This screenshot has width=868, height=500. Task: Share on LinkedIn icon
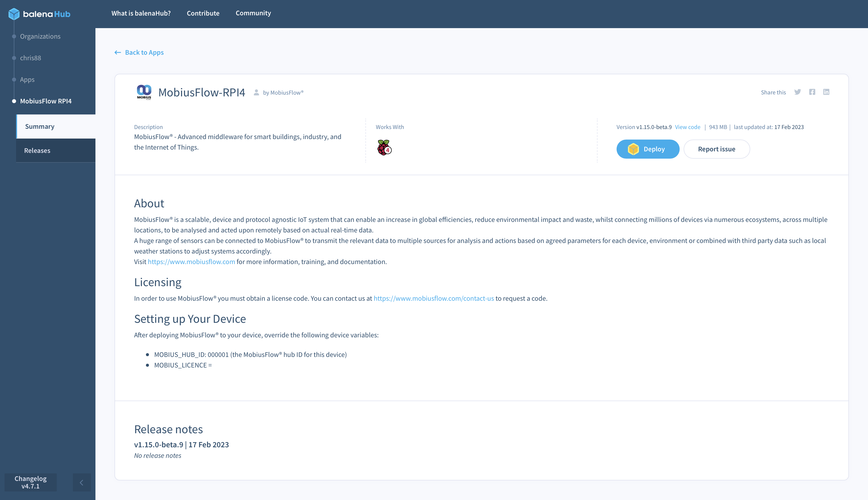(826, 92)
